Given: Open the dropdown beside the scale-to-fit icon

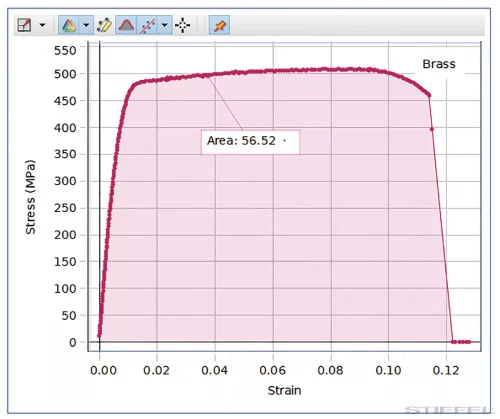Looking at the screenshot, I should click(43, 25).
